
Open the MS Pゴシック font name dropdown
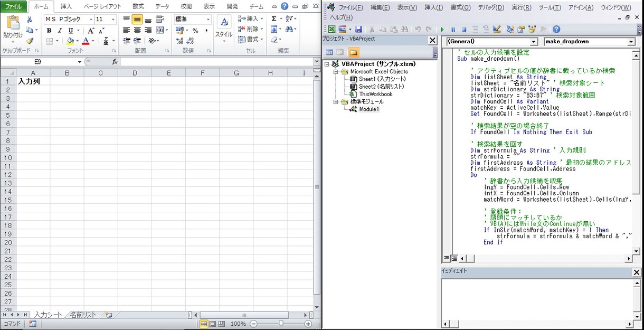tap(91, 19)
